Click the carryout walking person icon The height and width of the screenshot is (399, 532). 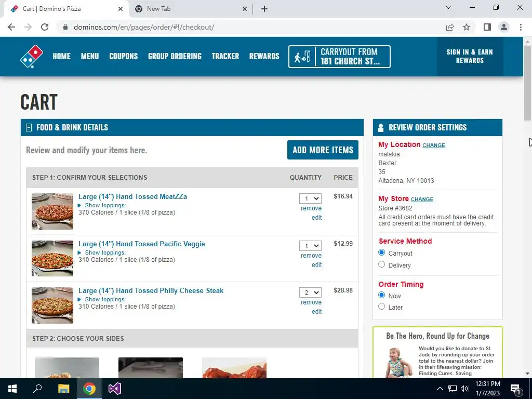[302, 57]
